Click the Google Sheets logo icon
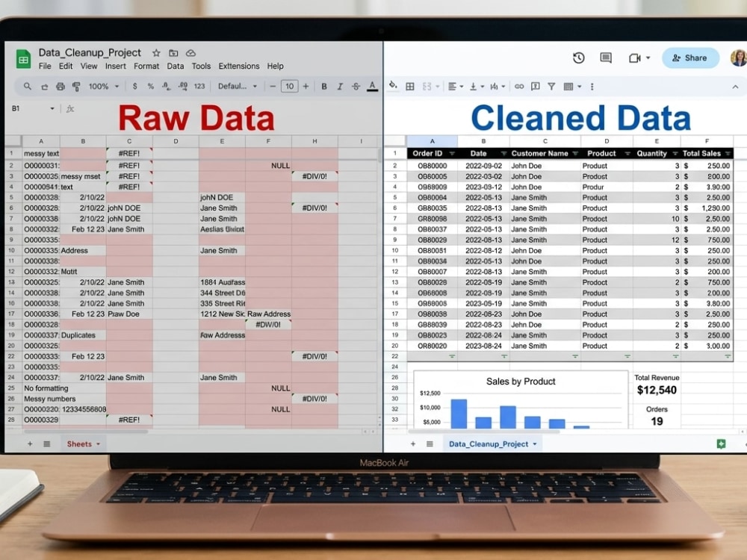Screen dimensions: 747x560 click(23, 59)
